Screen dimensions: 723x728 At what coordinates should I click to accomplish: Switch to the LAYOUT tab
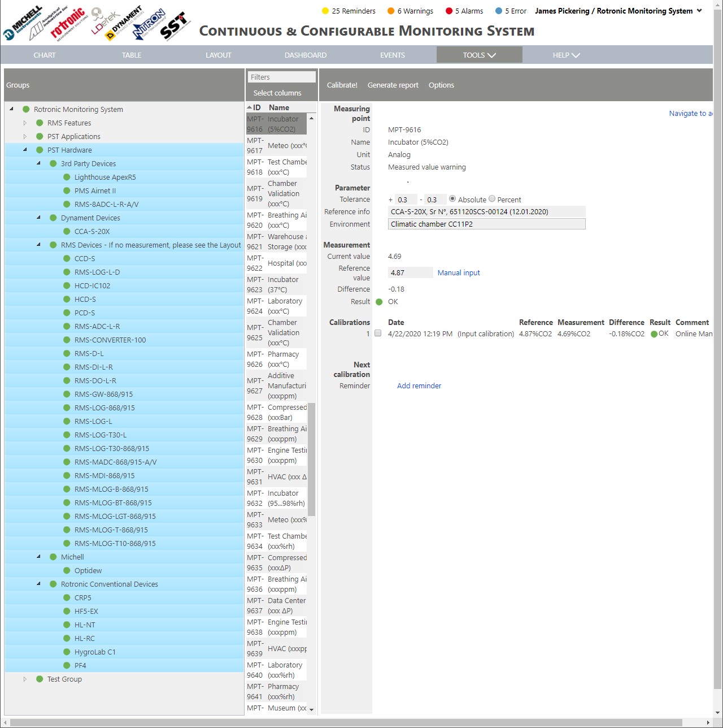(x=219, y=55)
